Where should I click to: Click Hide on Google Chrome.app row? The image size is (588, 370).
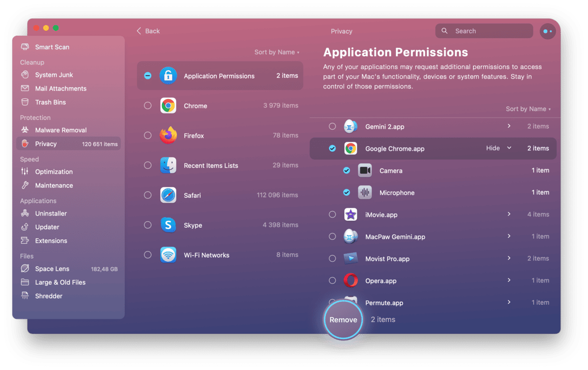[493, 148]
